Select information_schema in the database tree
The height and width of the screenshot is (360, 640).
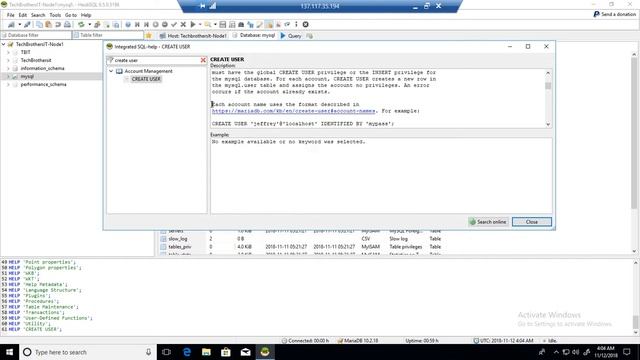coord(42,68)
